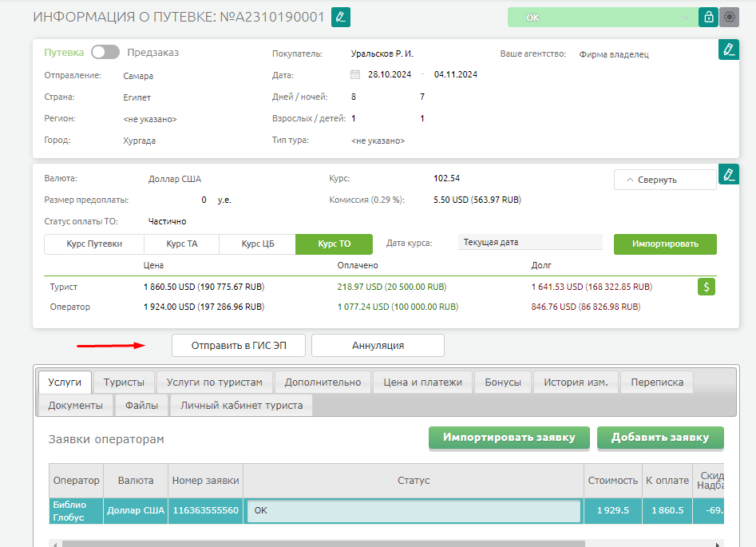Viewport: 756px width, 547px height.
Task: Click buyer name Уральсков Р. И.
Action: [382, 54]
